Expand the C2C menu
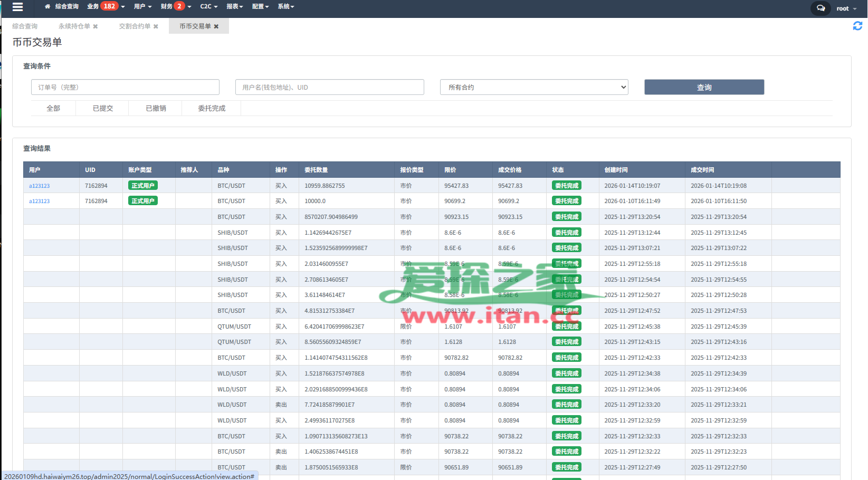Image resolution: width=868 pixels, height=480 pixels. (x=208, y=6)
